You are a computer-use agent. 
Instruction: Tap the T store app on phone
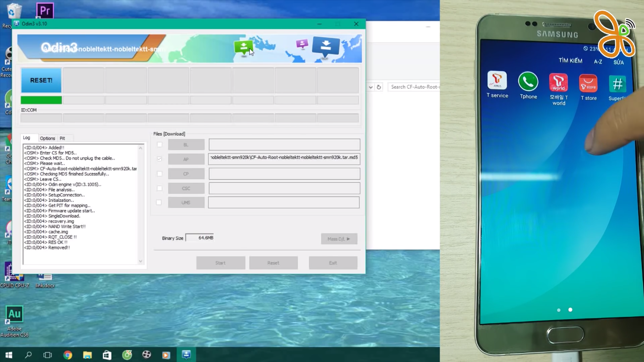[x=588, y=87]
